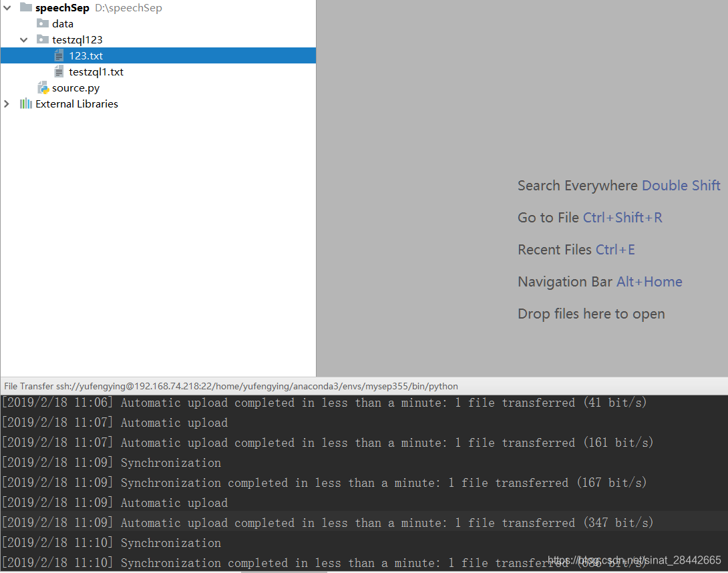The image size is (728, 573).
Task: Select the testzql123 folder label
Action: point(77,40)
